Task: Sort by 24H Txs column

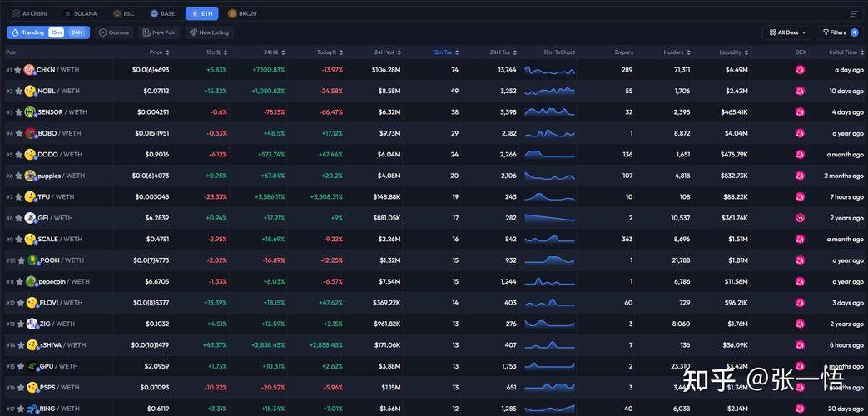Action: click(x=503, y=52)
